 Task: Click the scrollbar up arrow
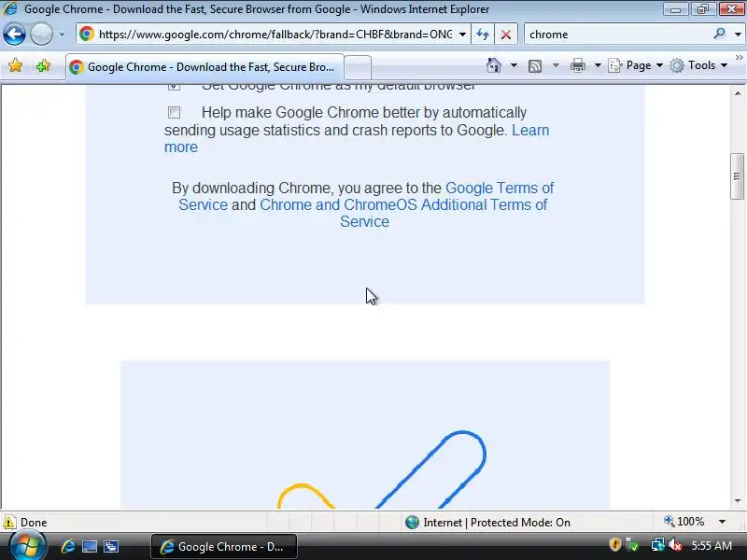pos(738,94)
